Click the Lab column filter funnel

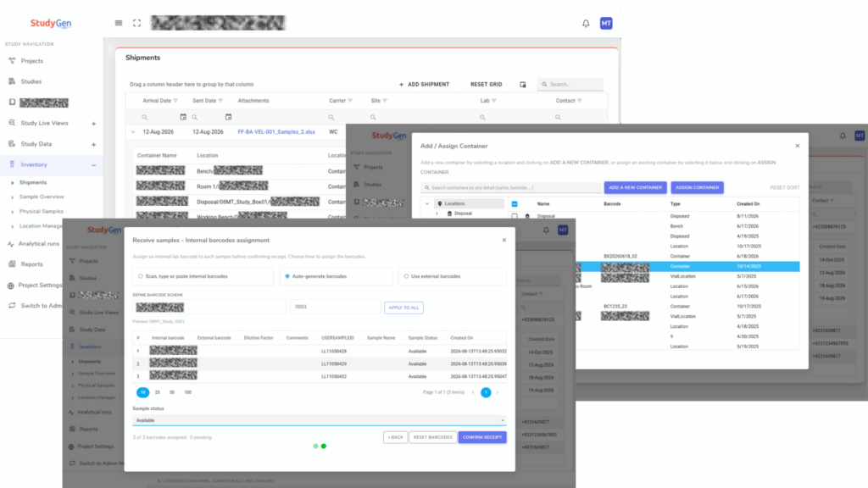click(x=494, y=101)
